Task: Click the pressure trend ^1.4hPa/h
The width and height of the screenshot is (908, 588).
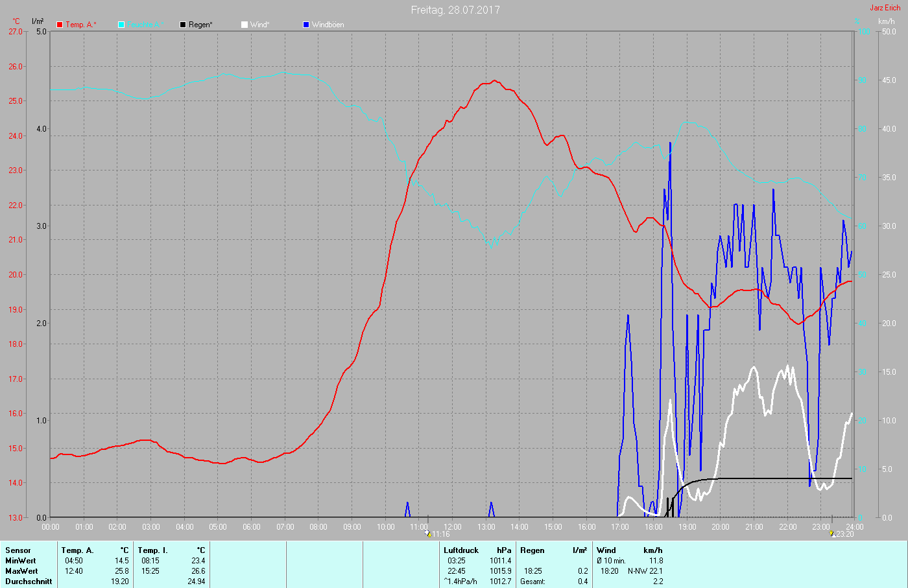Action: [460, 582]
